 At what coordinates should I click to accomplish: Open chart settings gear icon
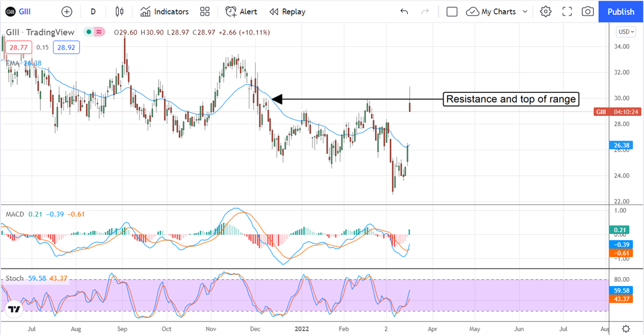pos(546,11)
